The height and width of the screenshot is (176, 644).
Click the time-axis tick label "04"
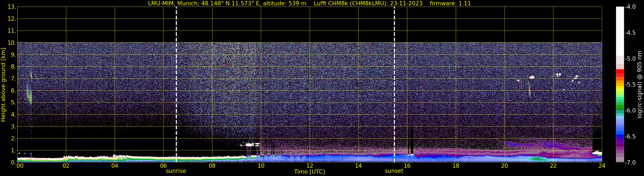tap(114, 166)
